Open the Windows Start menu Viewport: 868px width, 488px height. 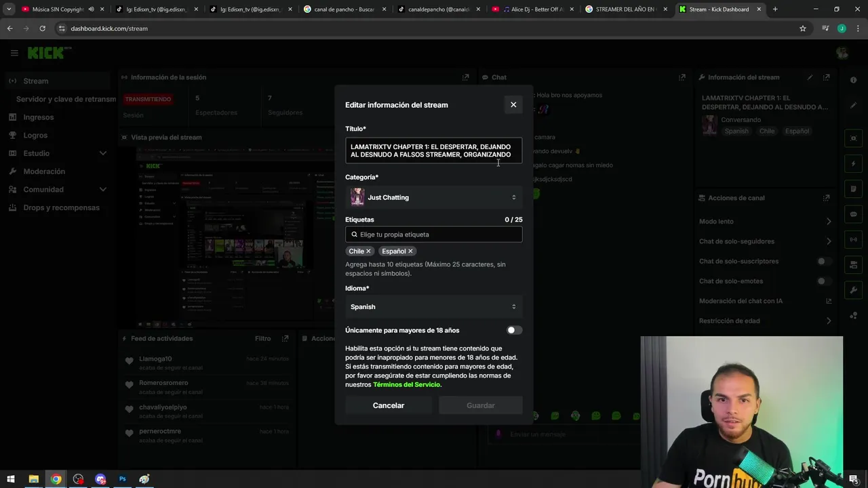click(x=10, y=479)
